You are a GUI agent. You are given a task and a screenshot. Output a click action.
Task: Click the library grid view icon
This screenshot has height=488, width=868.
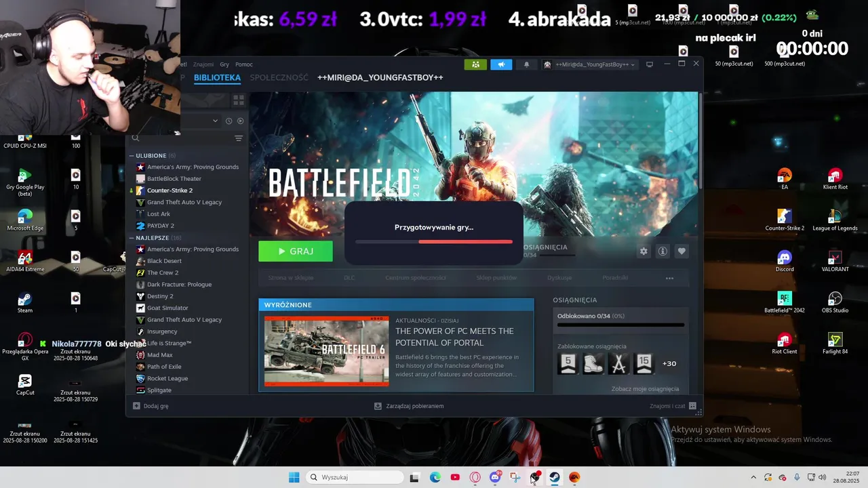[239, 100]
